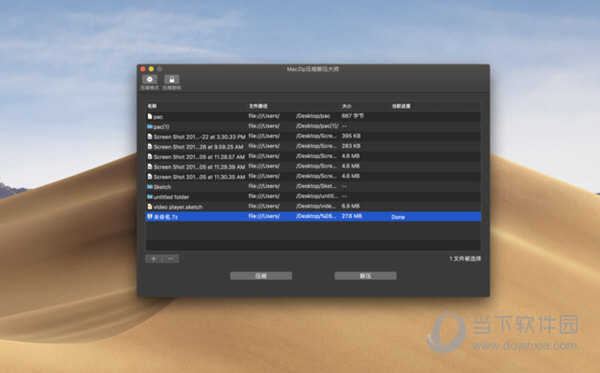Click the '667 字节' size value
Image resolution: width=600 pixels, height=373 pixels.
coord(352,116)
